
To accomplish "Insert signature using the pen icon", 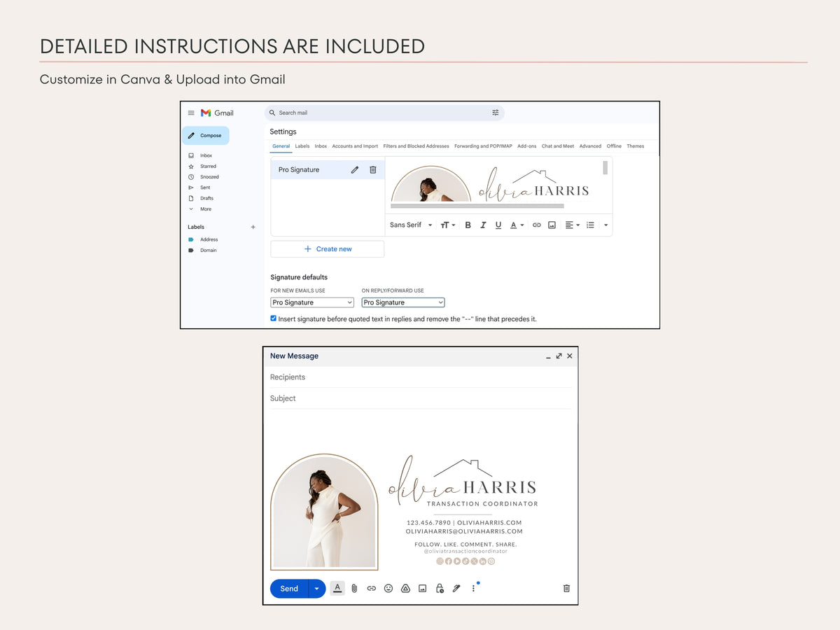I will pyautogui.click(x=456, y=589).
